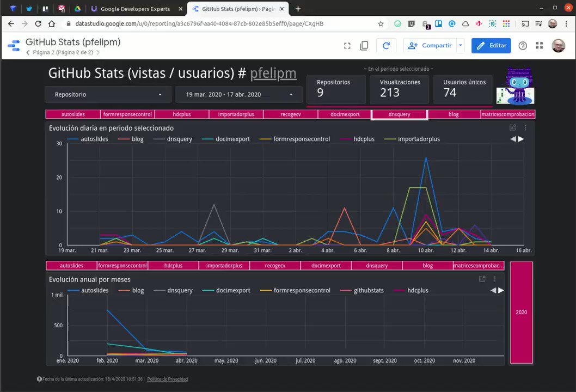Viewport: 576px width, 392px height.
Task: Click the githubstats legend color in annual chart
Action: (x=346, y=291)
